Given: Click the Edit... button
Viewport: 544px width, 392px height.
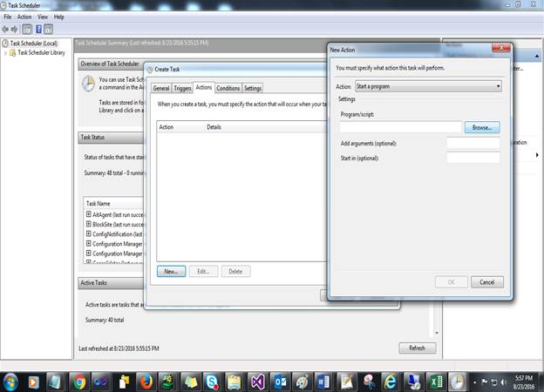Looking at the screenshot, I should pyautogui.click(x=203, y=272).
